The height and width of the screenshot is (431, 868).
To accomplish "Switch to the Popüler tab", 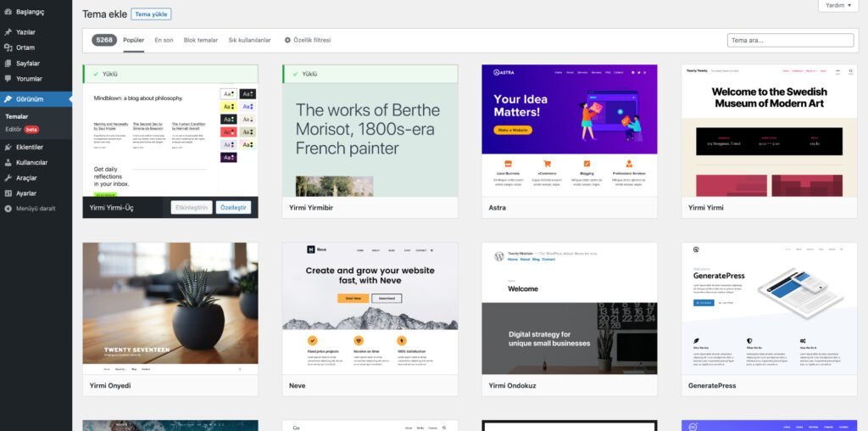I will click(x=133, y=41).
